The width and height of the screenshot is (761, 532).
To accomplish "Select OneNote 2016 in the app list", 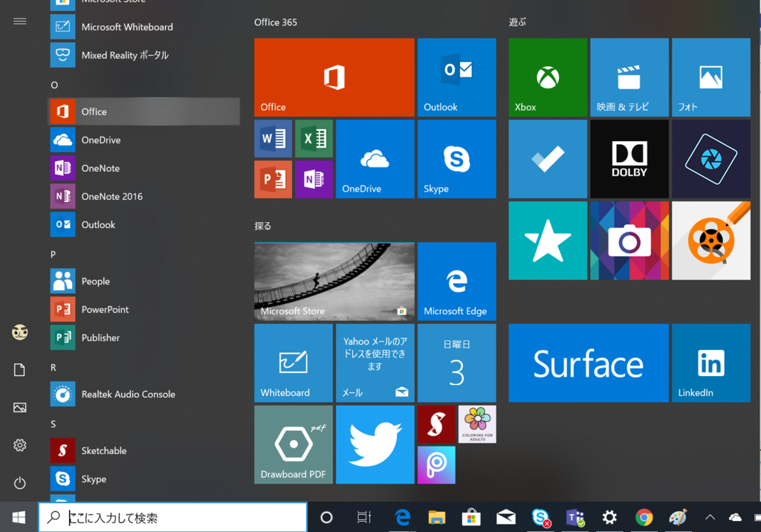I will (x=144, y=196).
